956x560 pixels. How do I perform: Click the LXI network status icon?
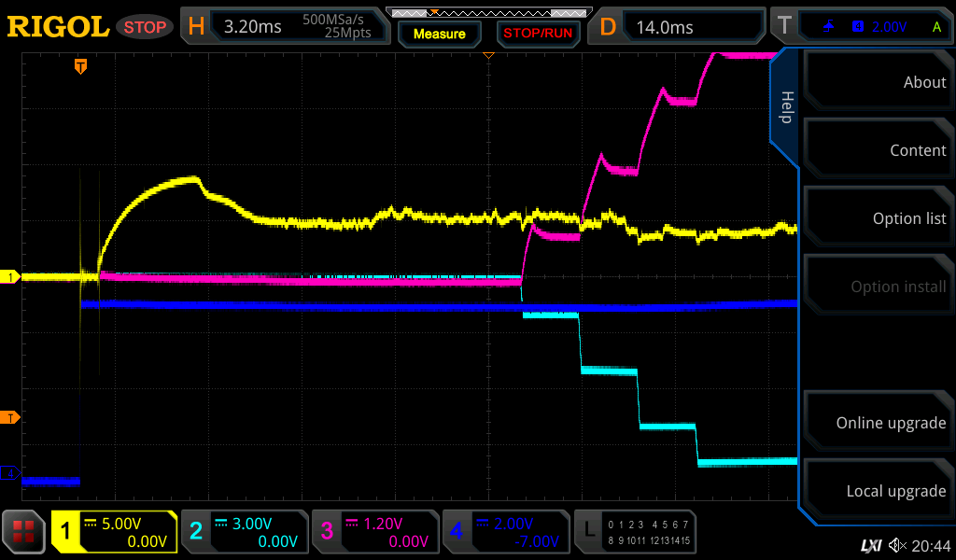tap(870, 545)
